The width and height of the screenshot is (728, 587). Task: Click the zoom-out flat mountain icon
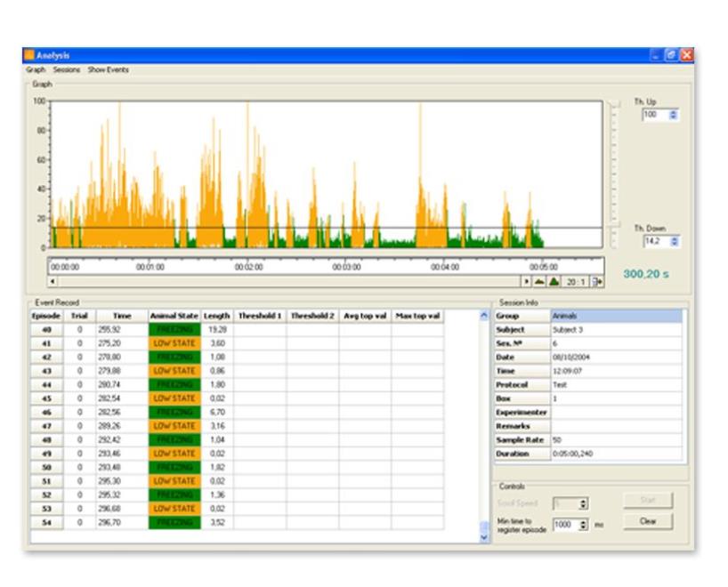tap(539, 281)
